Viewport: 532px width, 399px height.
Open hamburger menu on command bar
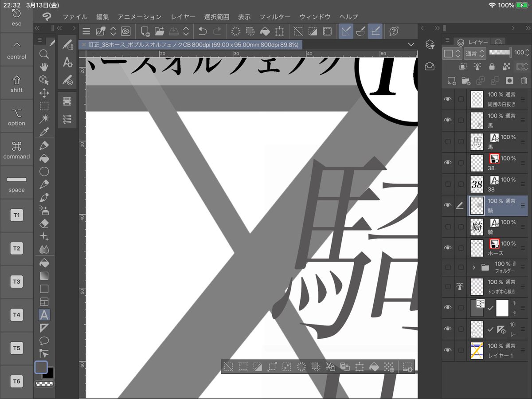pos(86,31)
